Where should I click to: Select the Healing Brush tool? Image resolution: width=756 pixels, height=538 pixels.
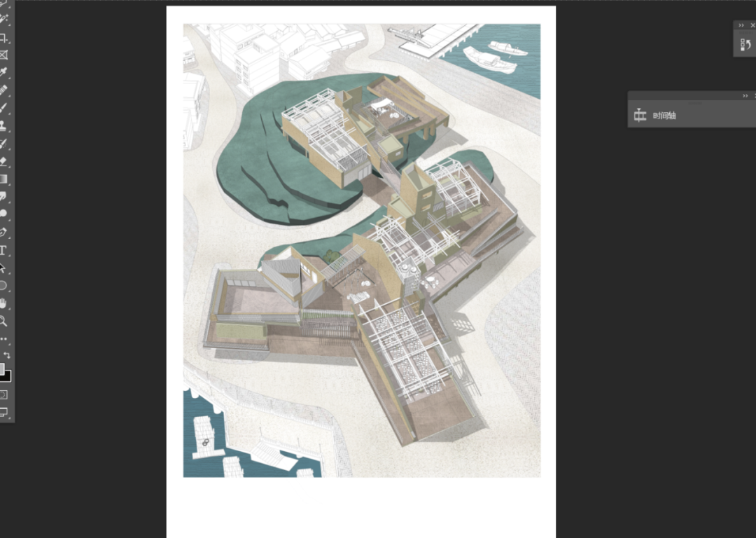point(3,90)
